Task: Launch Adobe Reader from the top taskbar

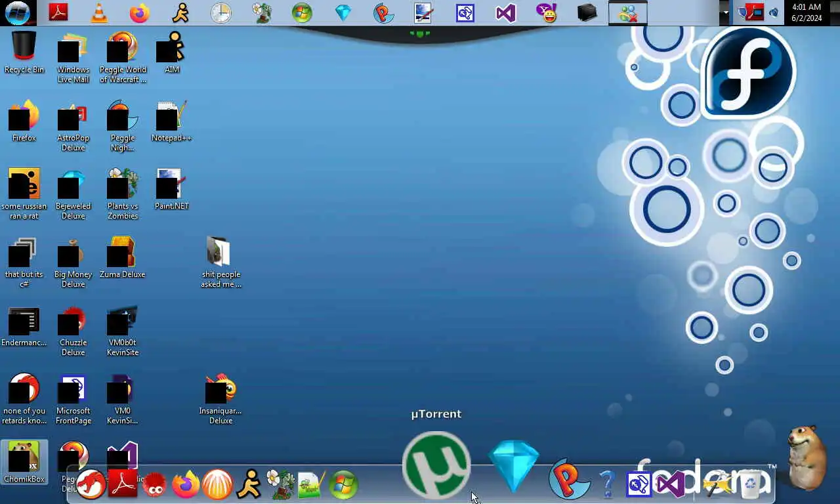Action: [x=58, y=12]
